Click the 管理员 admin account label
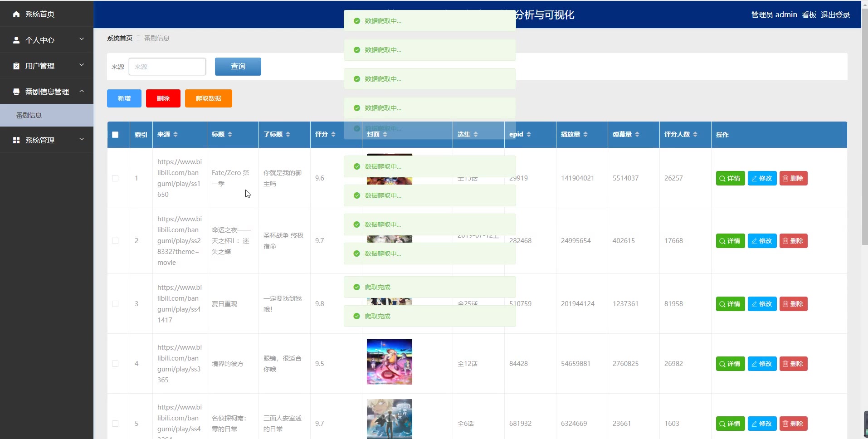 pyautogui.click(x=774, y=15)
